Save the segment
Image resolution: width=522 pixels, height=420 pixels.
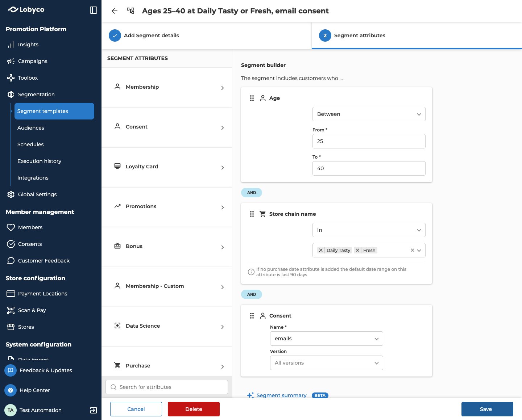coord(487,409)
